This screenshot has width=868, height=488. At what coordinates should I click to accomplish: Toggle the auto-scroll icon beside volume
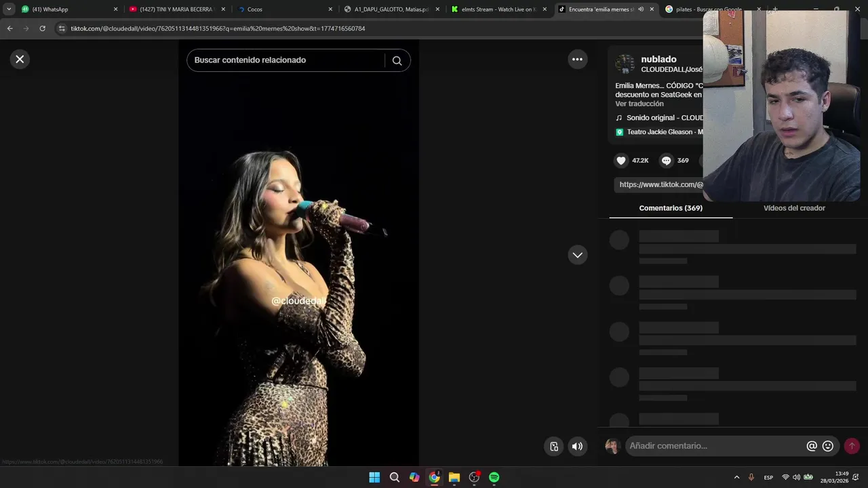pos(554,446)
